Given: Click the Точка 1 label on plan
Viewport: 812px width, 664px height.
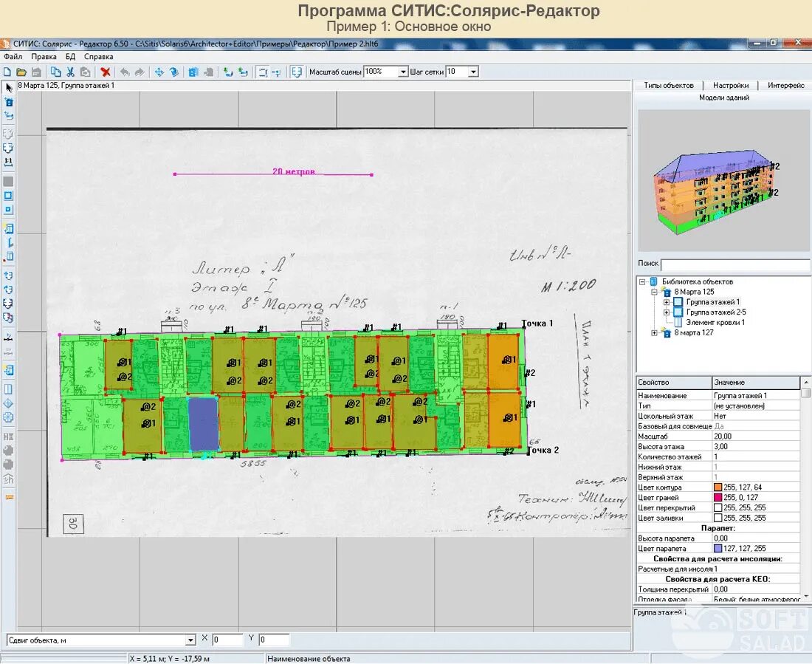Looking at the screenshot, I should pos(537,324).
